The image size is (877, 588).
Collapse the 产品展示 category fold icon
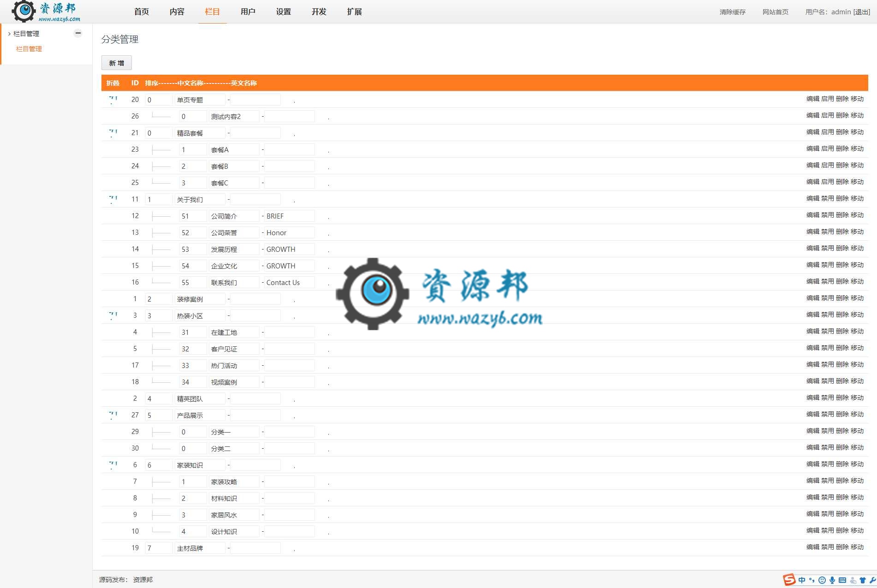point(113,415)
